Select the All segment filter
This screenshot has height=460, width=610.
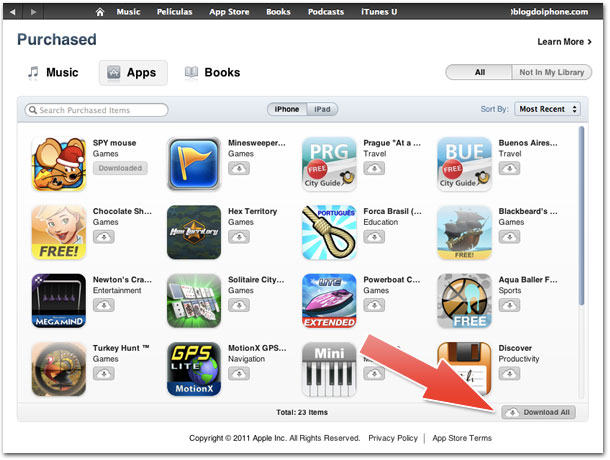479,72
